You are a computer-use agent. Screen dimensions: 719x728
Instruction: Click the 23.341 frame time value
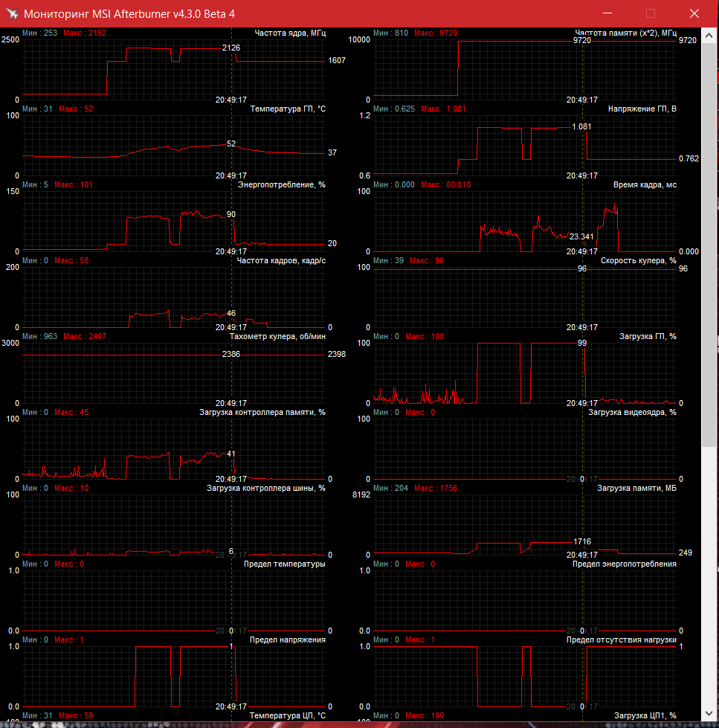point(581,236)
